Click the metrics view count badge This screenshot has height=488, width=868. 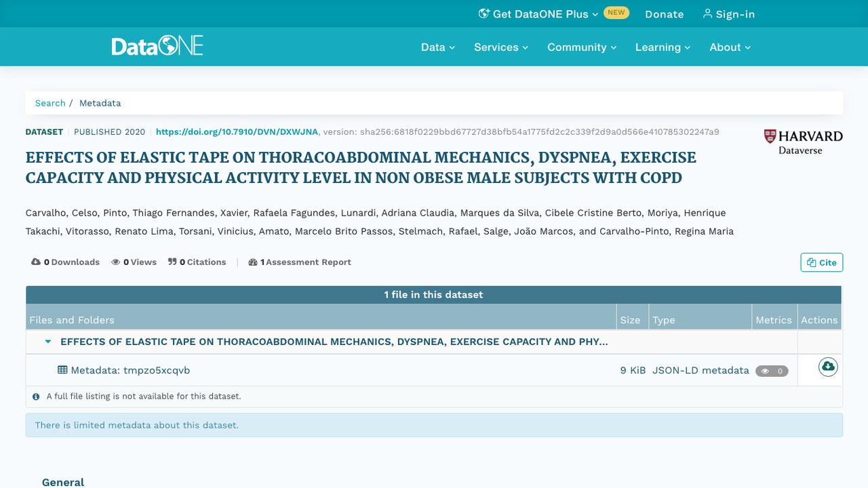click(772, 371)
